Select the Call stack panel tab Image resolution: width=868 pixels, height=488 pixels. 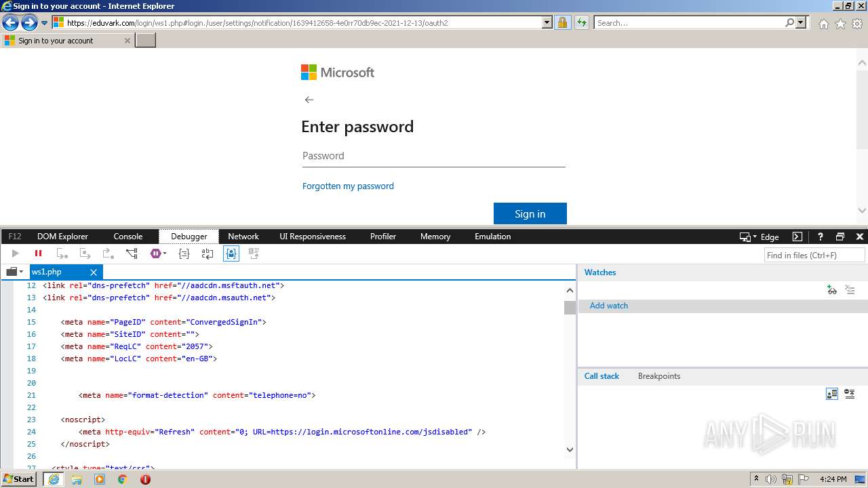[x=601, y=376]
